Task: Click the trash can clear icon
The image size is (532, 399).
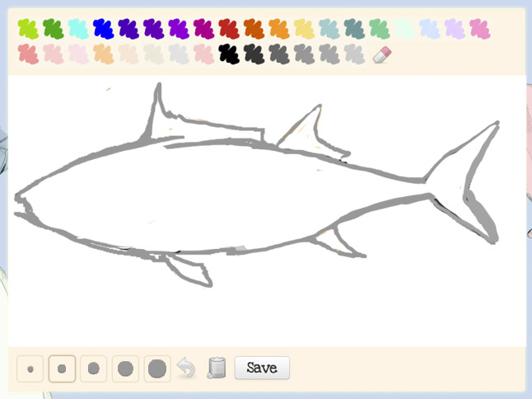Action: click(x=217, y=368)
